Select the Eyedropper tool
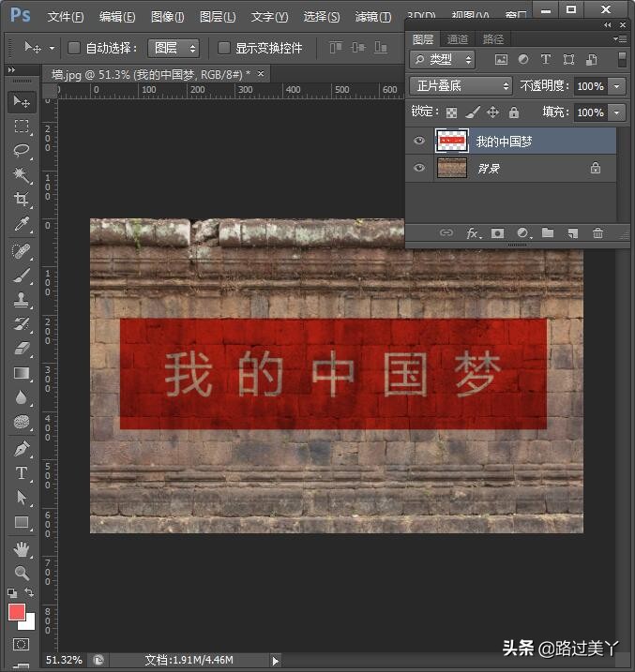Viewport: 635px width, 672px height. (x=22, y=223)
